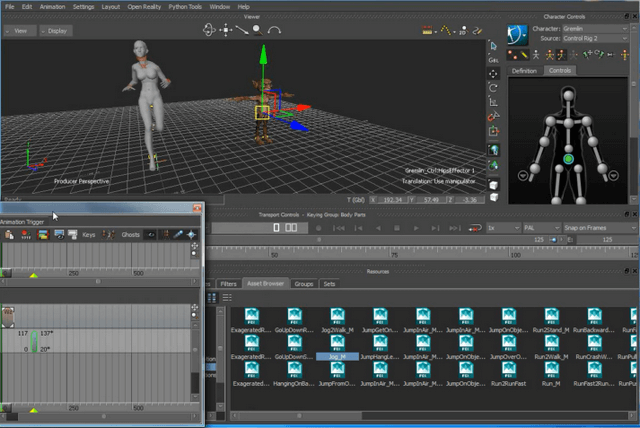Click the blue Character Controls menu icon
Viewport: 640px width, 428px height.
(x=518, y=35)
